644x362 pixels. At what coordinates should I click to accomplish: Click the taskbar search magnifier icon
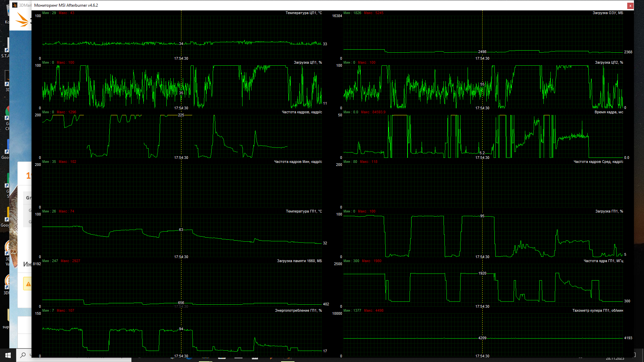[x=23, y=355]
